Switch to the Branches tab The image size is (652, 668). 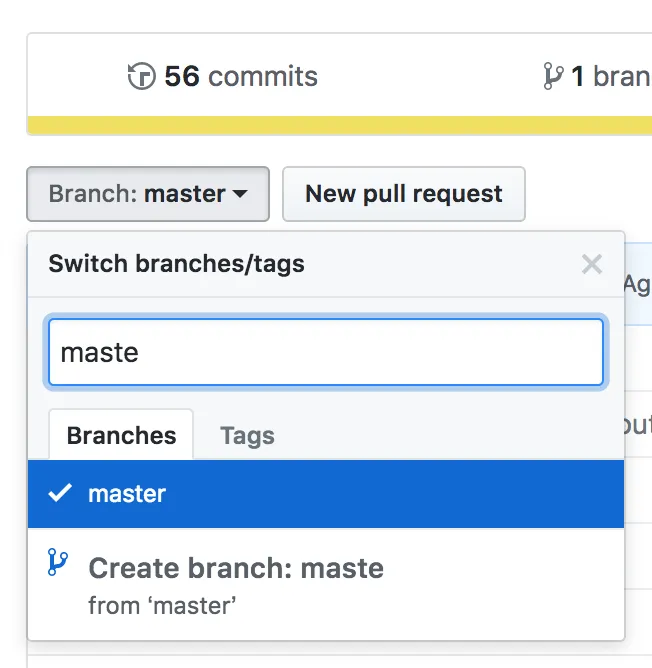click(121, 436)
